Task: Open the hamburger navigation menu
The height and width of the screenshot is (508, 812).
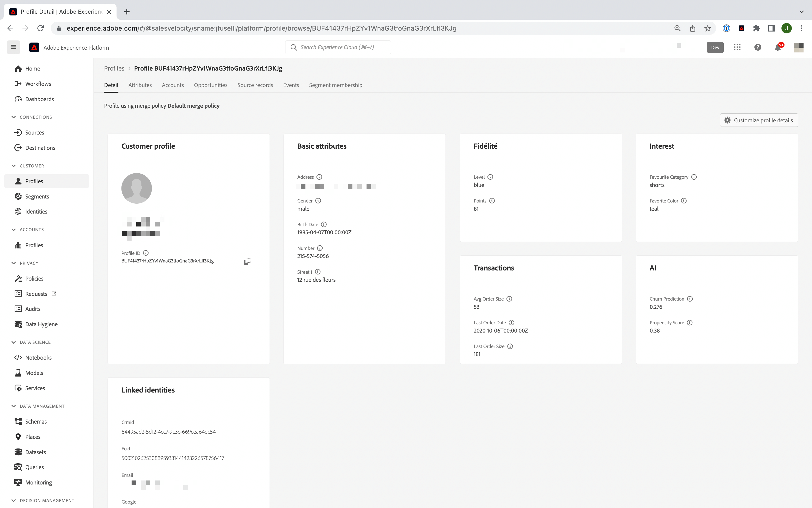Action: point(13,47)
